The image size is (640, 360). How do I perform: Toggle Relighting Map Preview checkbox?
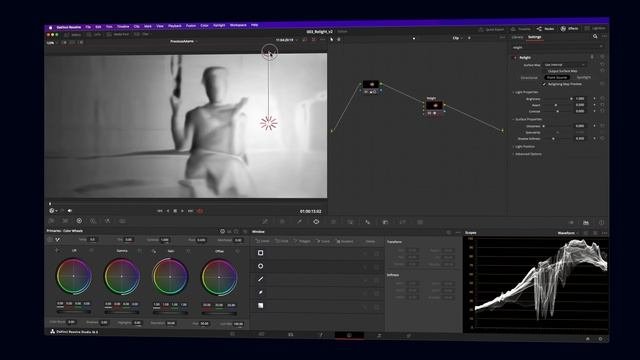coord(544,84)
